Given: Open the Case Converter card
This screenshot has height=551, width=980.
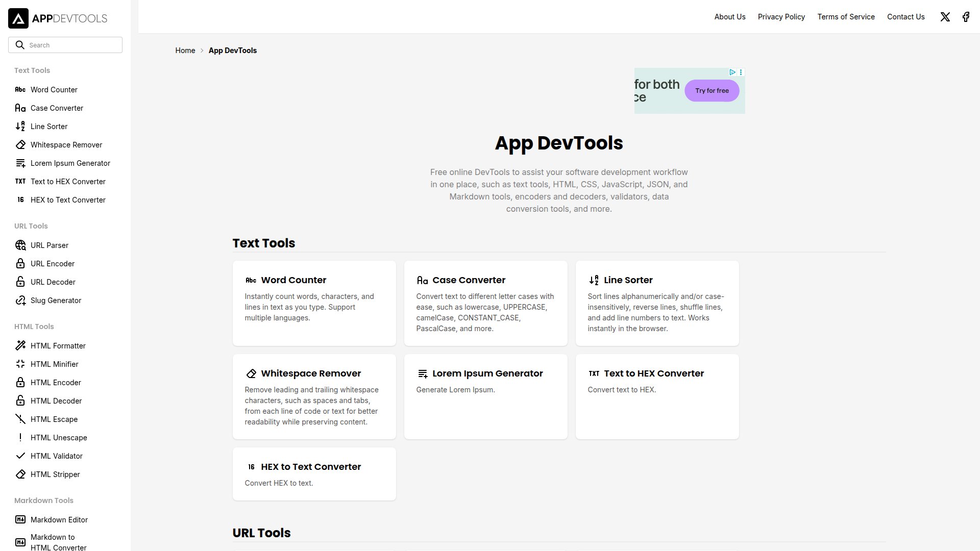Looking at the screenshot, I should pyautogui.click(x=486, y=303).
